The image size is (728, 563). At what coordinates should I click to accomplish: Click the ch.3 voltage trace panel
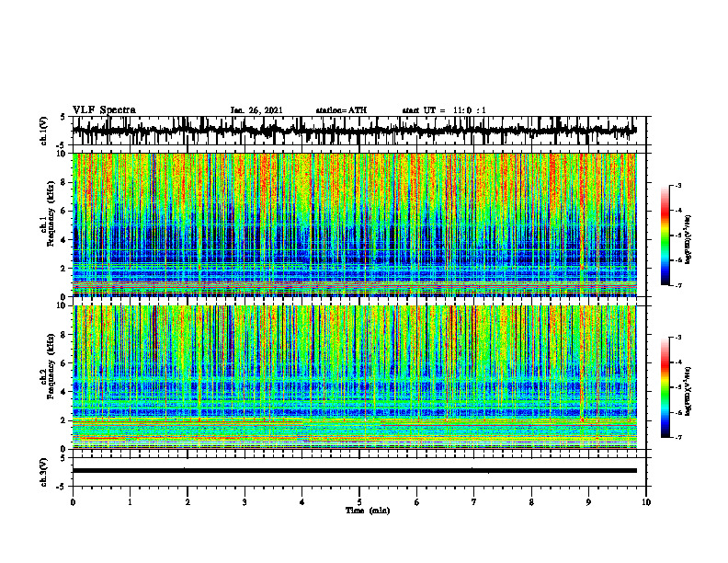354,471
